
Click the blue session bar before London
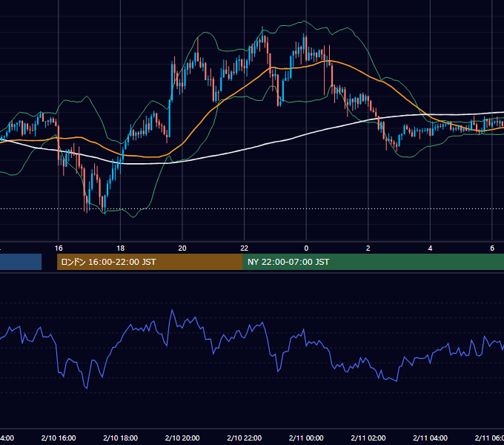pos(21,262)
